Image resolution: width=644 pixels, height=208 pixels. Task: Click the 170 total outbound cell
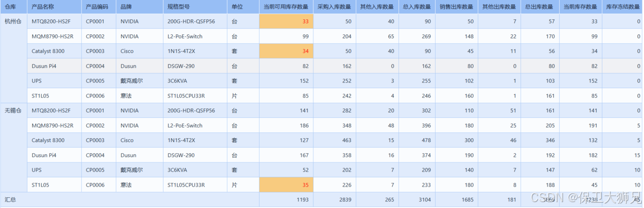[539, 36]
